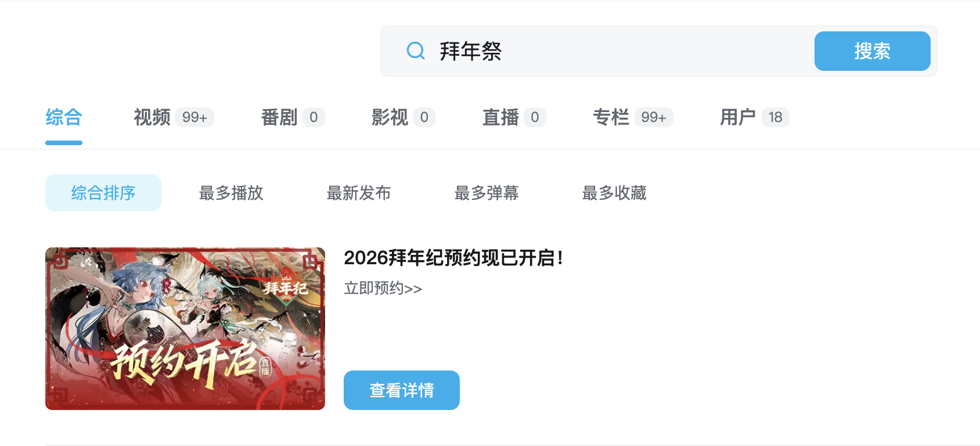The width and height of the screenshot is (980, 446).
Task: Open the 视频 results tab
Action: pos(174,117)
